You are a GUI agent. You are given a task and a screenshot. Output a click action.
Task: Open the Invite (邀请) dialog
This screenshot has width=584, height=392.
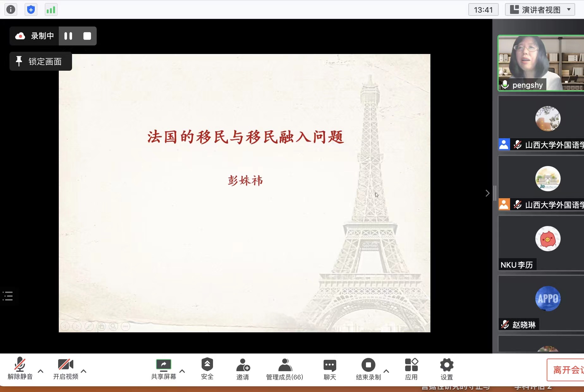(243, 369)
